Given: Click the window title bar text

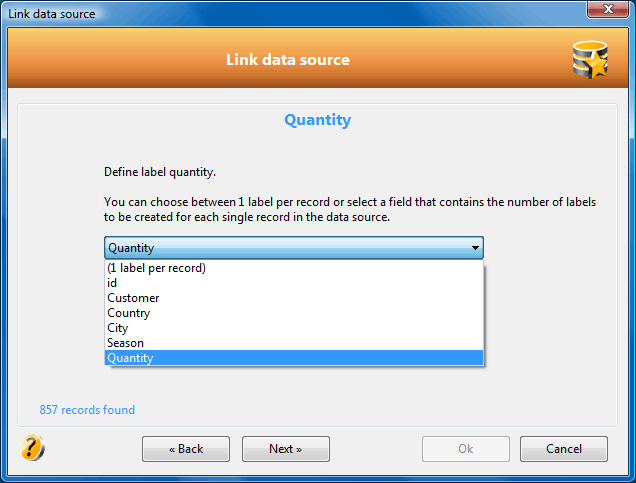Looking at the screenshot, I should pyautogui.click(x=52, y=14).
